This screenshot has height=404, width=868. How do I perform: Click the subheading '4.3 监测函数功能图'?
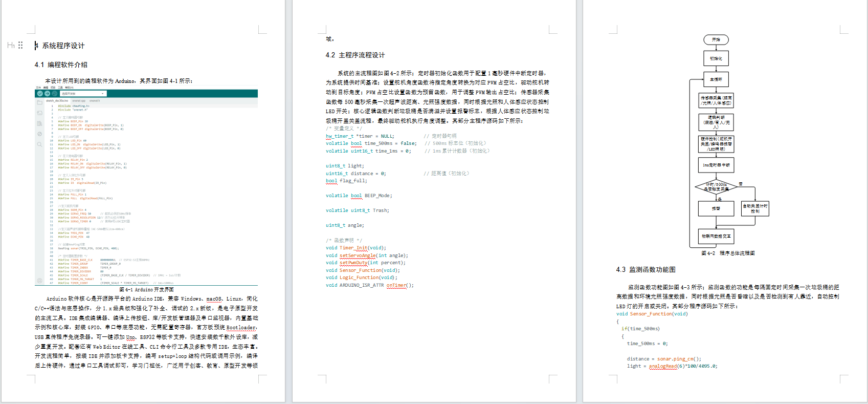point(646,269)
